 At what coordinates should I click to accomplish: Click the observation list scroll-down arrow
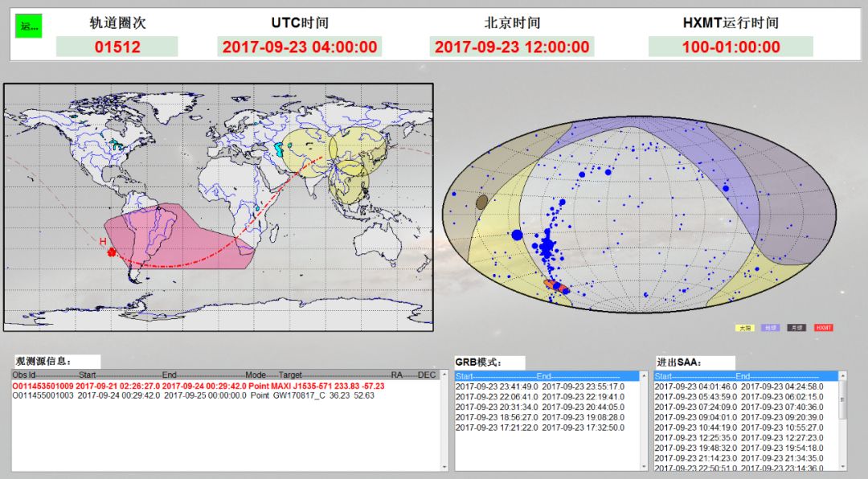[444, 467]
